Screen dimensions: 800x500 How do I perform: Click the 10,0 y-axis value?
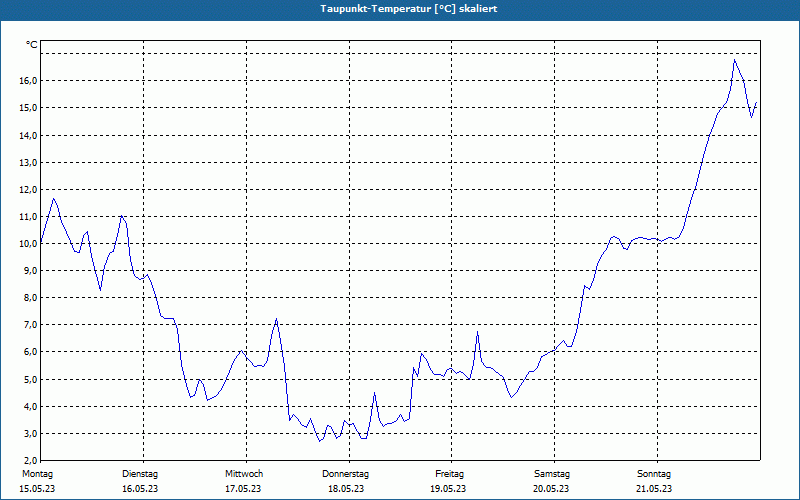click(28, 243)
